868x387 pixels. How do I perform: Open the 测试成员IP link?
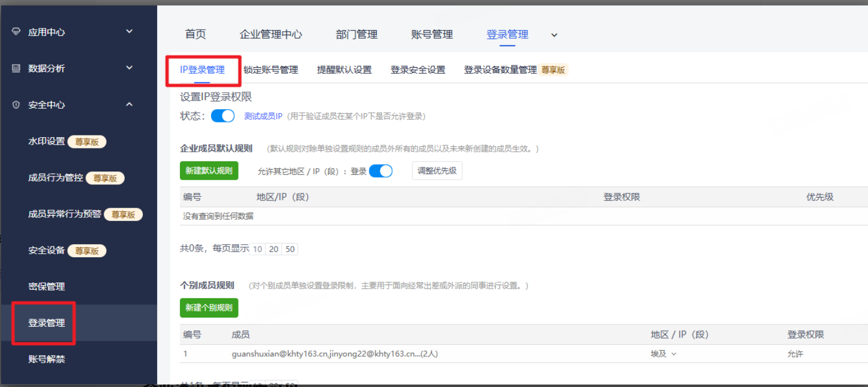coord(263,116)
